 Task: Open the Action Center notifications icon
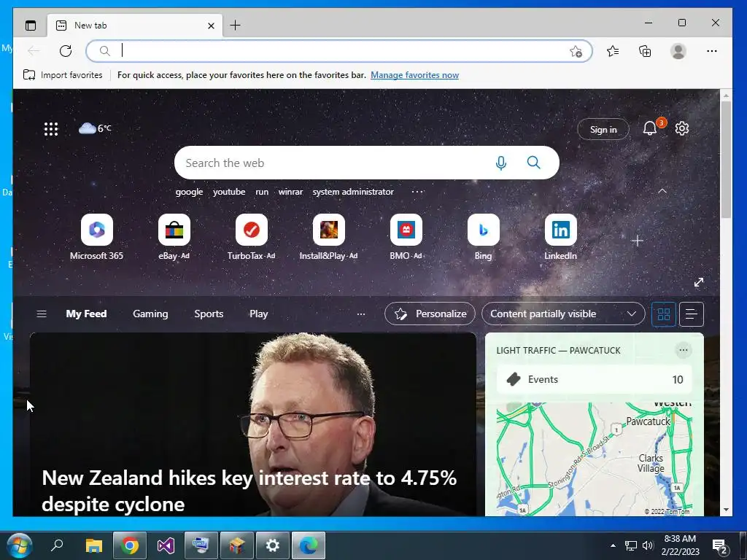(720, 545)
